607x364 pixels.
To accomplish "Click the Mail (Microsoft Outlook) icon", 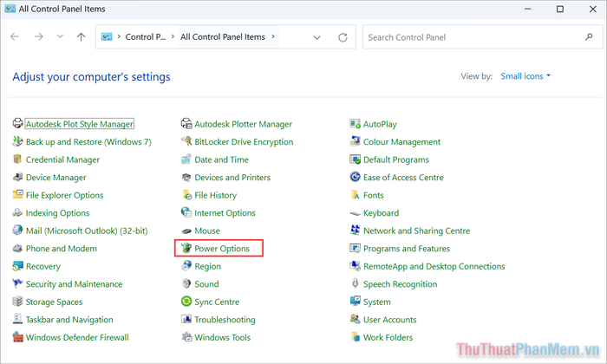I will tap(18, 231).
